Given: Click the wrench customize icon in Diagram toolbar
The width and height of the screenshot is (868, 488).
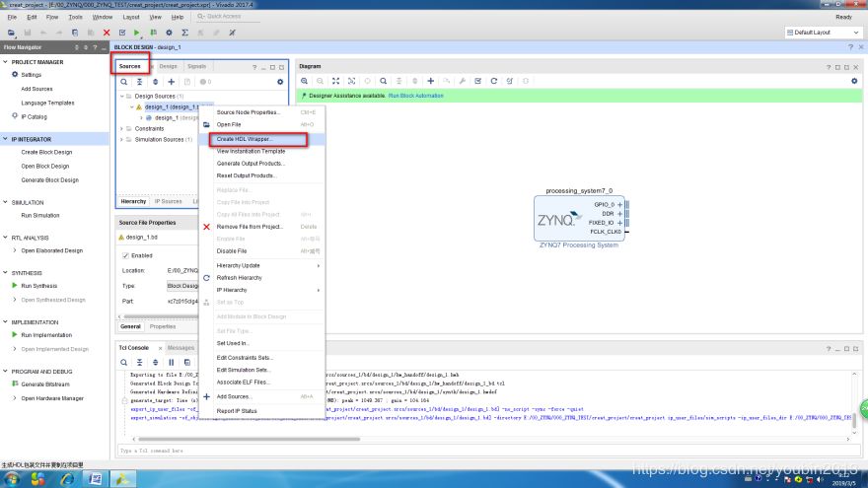Looking at the screenshot, I should pos(463,81).
